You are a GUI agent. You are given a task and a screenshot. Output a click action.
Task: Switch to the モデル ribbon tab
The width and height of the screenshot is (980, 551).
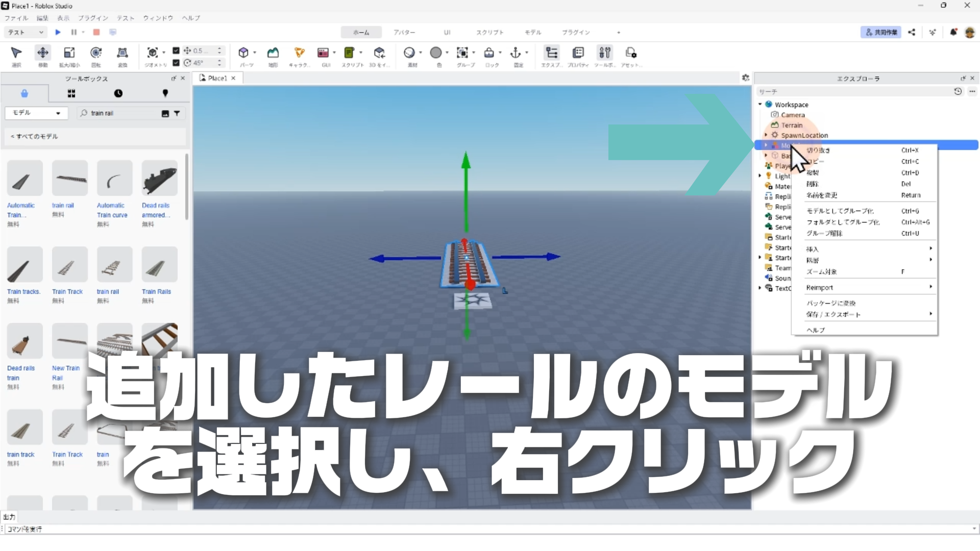[x=532, y=32]
